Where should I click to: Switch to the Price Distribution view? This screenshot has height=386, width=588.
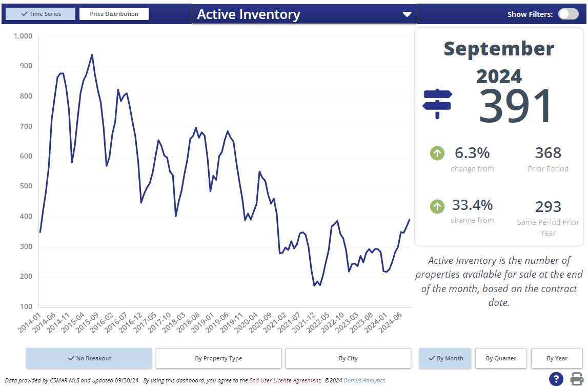point(114,14)
